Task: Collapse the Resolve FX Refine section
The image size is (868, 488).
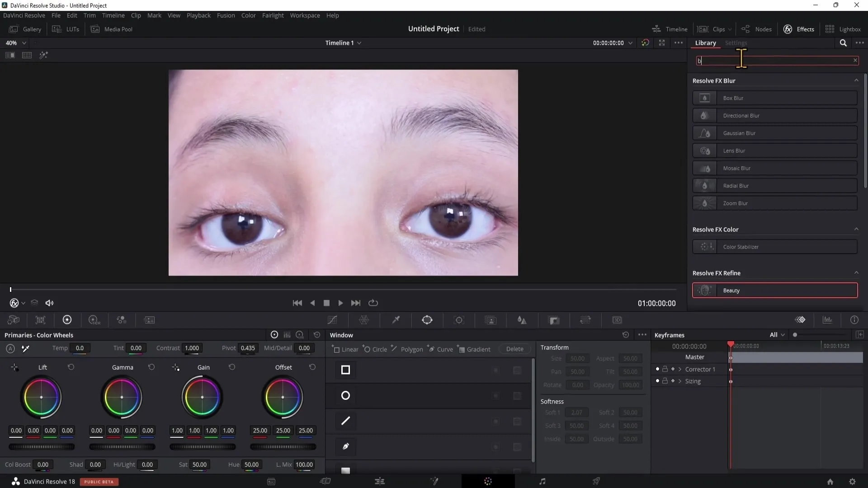Action: click(x=856, y=272)
